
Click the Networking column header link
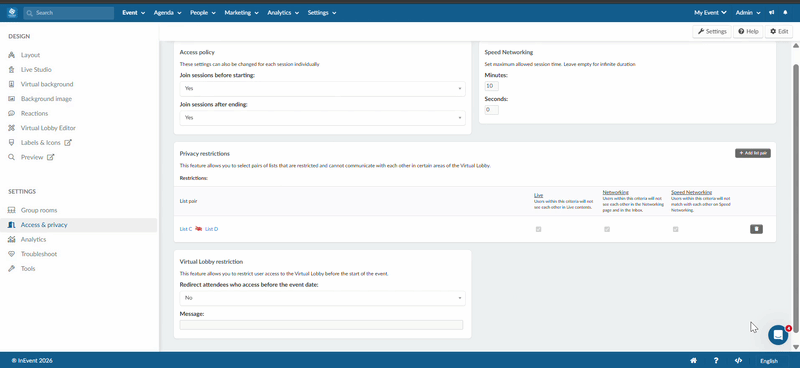point(615,192)
